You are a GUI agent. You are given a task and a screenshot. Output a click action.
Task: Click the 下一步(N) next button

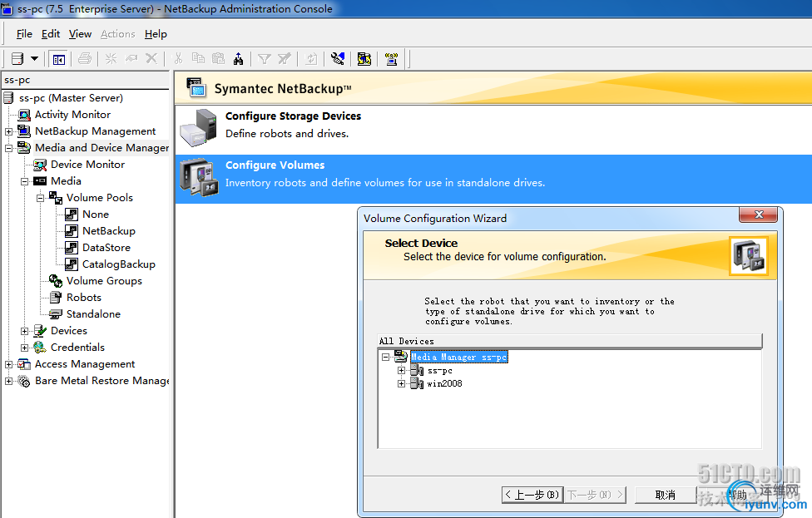(596, 496)
